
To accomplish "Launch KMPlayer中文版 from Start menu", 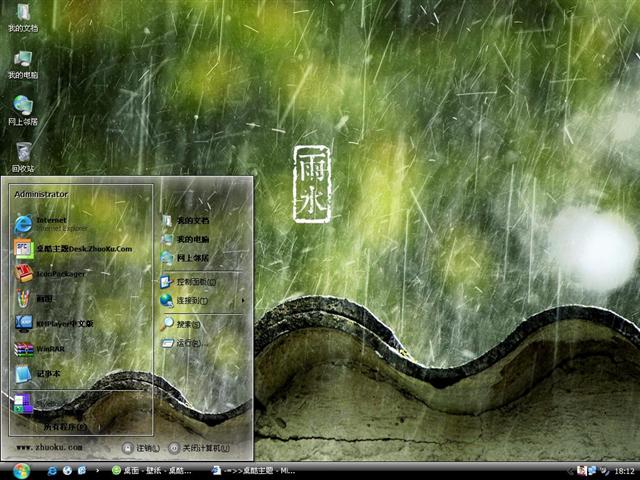I will (x=54, y=324).
